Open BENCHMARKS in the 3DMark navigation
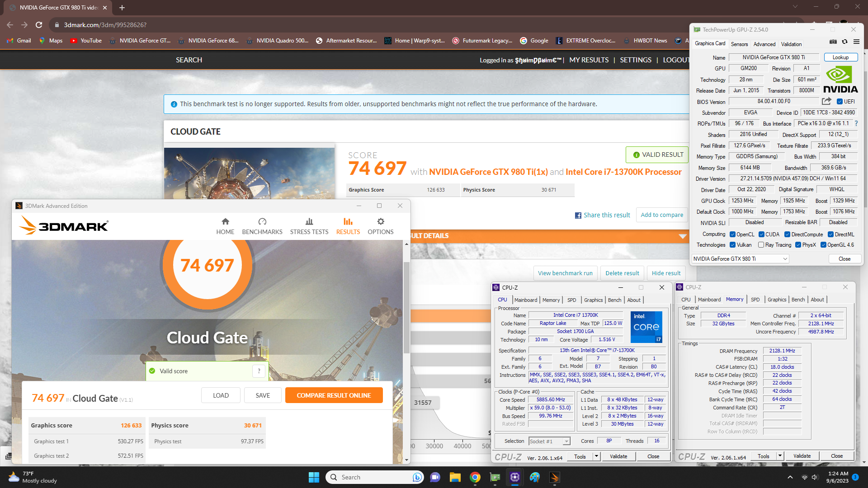This screenshot has height=488, width=868. 262,226
